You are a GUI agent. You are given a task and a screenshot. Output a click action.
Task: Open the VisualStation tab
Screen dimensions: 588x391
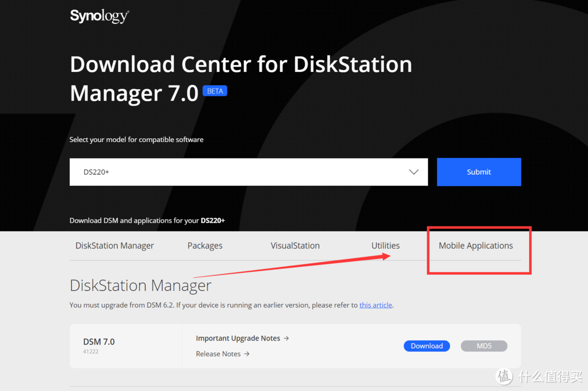point(295,246)
